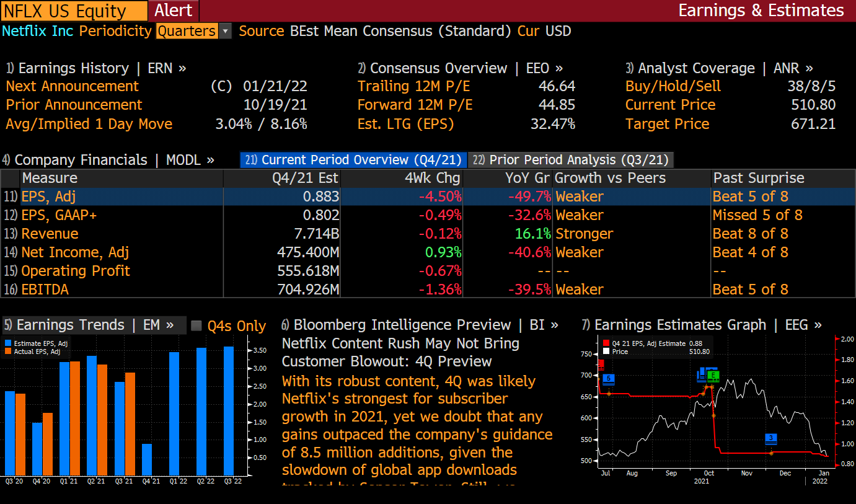Image resolution: width=856 pixels, height=504 pixels.
Task: Click the Measure column header
Action: (121, 179)
